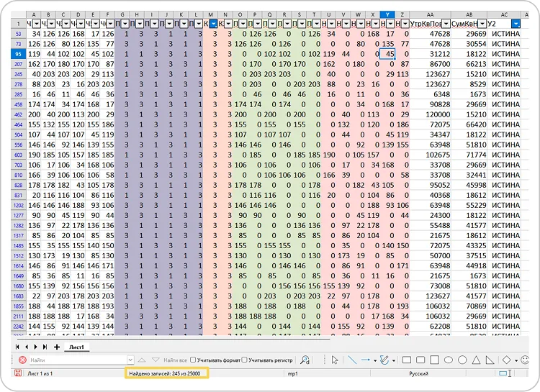540x392 pixels.
Task: Go to the last sheet arrow
Action: pos(45,347)
